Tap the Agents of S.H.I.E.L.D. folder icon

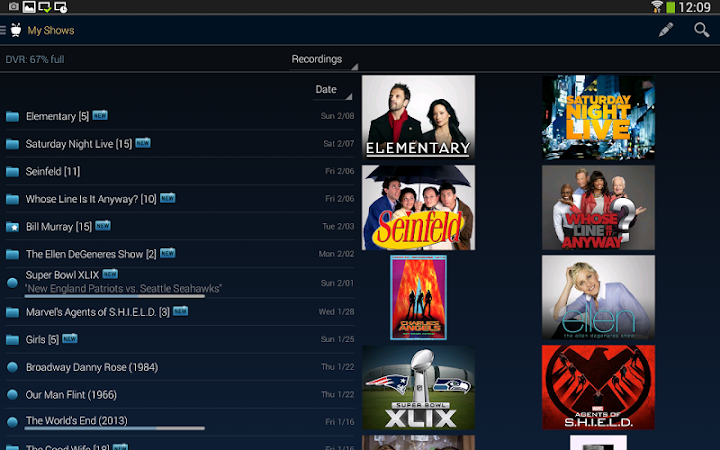click(12, 313)
